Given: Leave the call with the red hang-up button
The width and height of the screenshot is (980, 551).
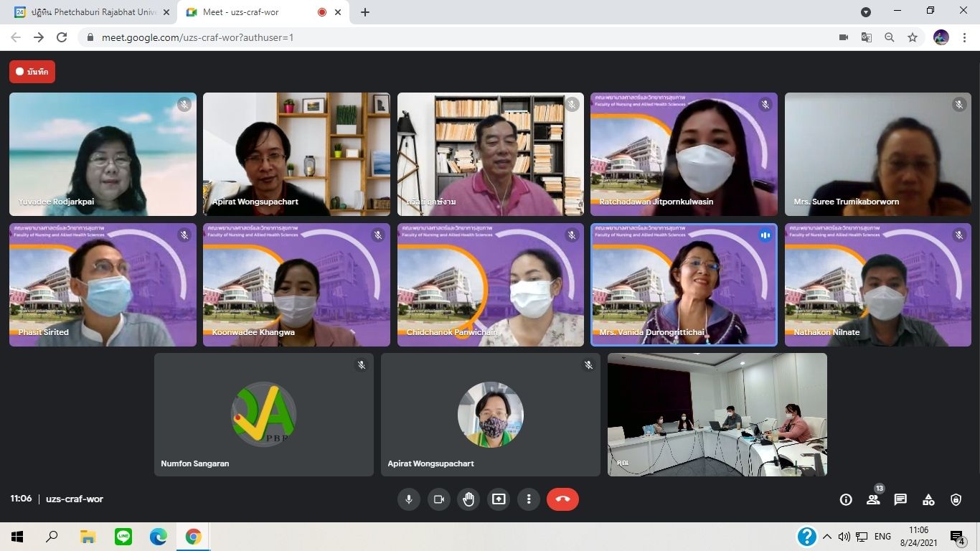Looking at the screenshot, I should [562, 499].
